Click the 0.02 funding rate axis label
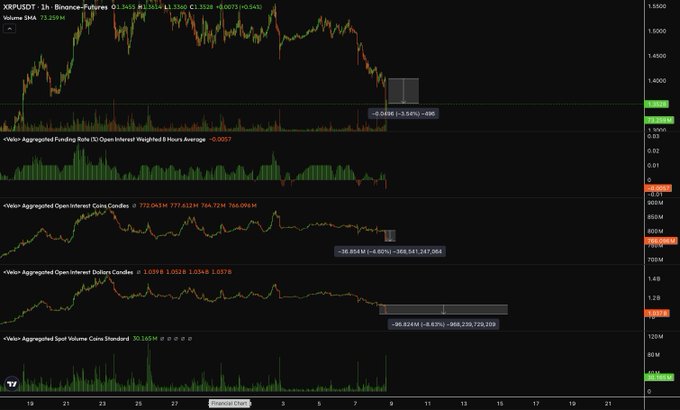This screenshot has height=410, width=680. [x=653, y=151]
